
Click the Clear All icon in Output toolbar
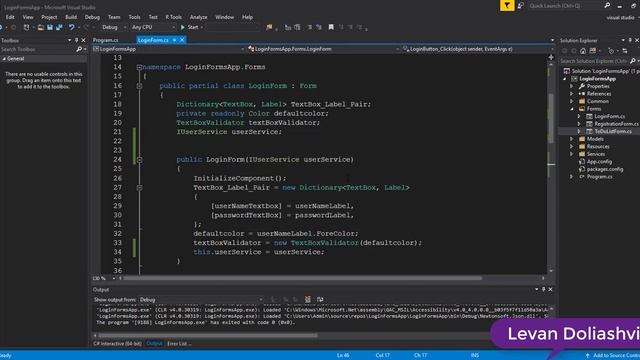308,300
